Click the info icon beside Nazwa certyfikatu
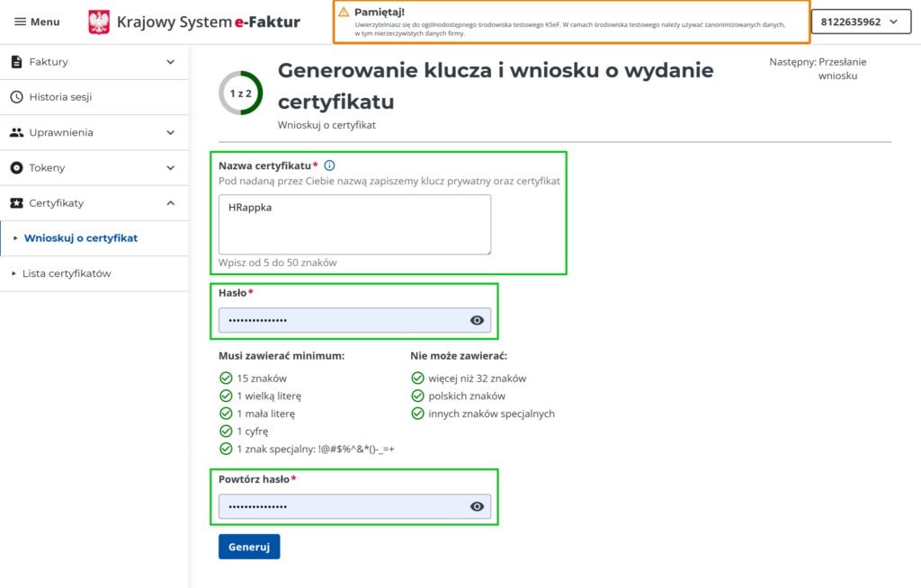 (329, 165)
